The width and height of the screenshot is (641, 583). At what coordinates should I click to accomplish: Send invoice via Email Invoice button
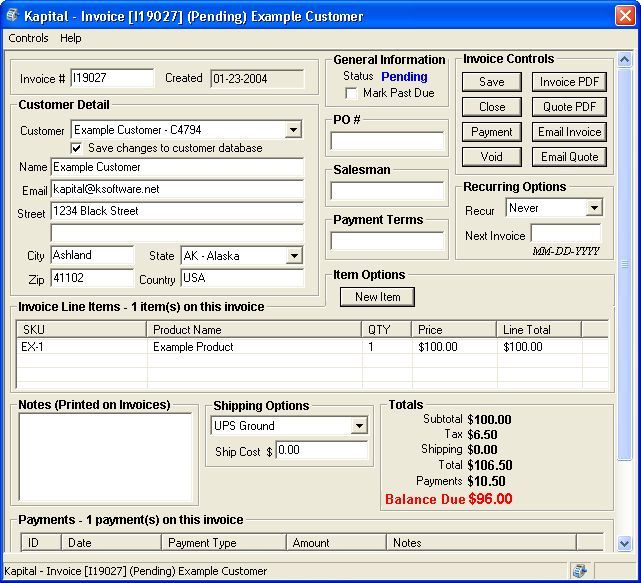point(569,132)
